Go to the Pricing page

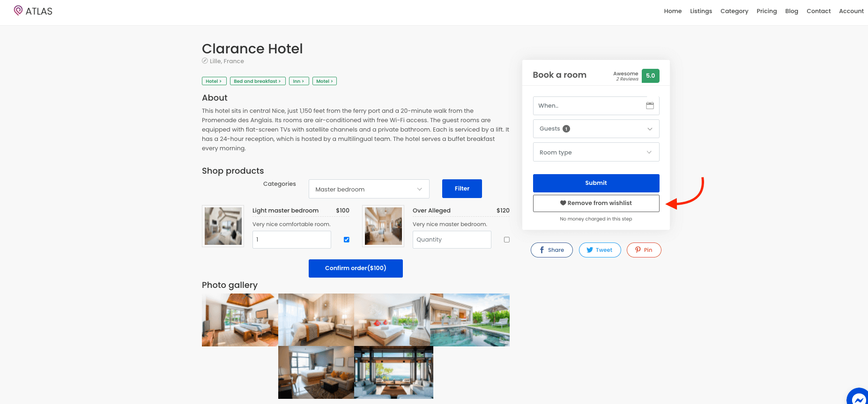(x=766, y=11)
